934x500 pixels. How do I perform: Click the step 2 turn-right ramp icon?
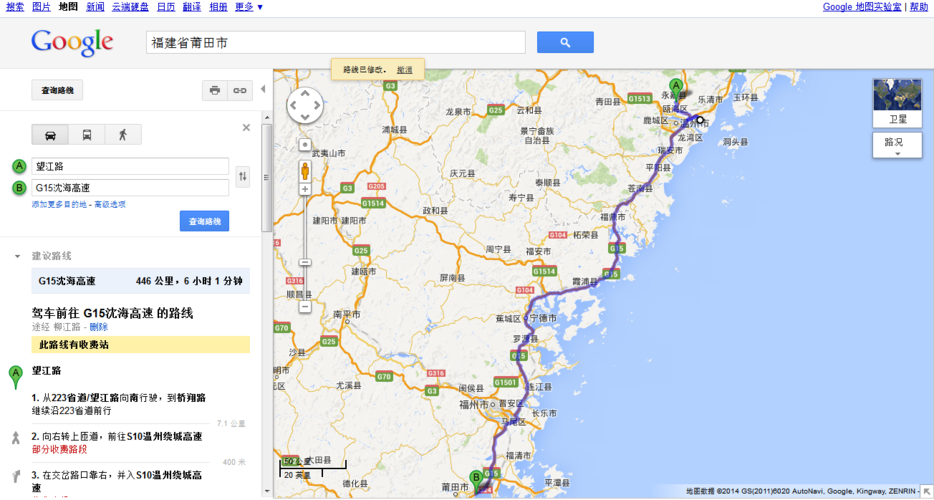tap(16, 438)
